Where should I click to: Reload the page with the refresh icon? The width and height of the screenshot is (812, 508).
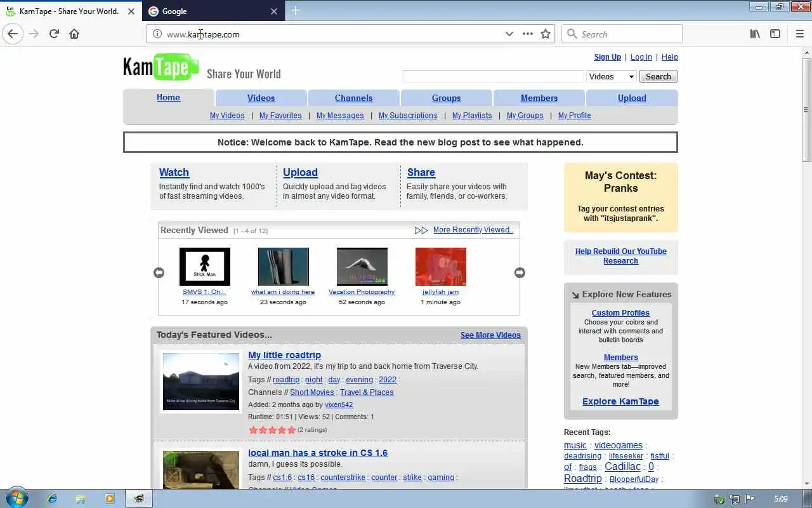(54, 34)
